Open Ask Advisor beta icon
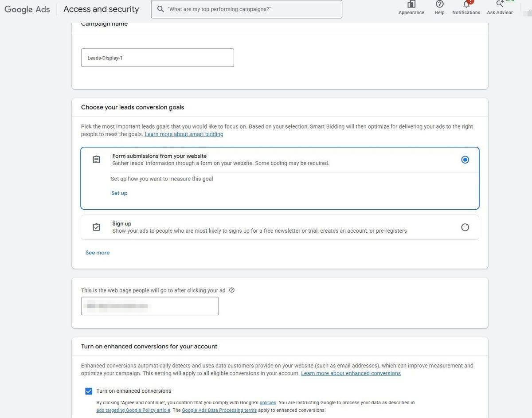The width and height of the screenshot is (532, 418). (500, 4)
